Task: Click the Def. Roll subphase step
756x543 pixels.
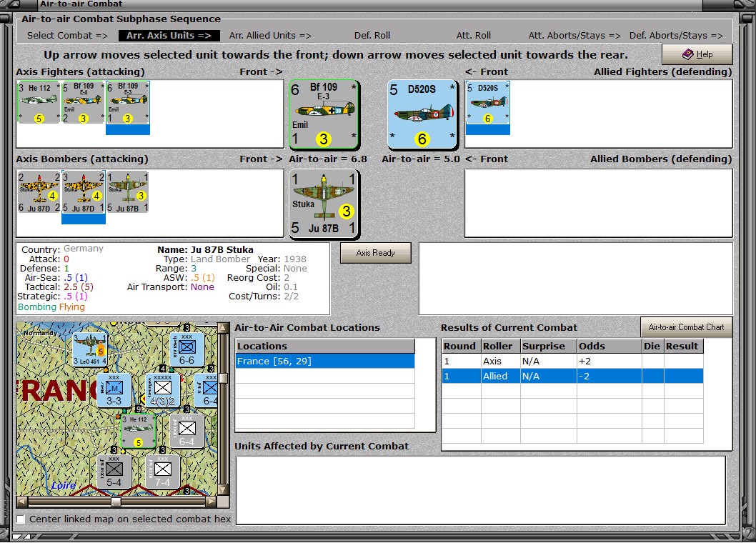Action: pos(372,36)
